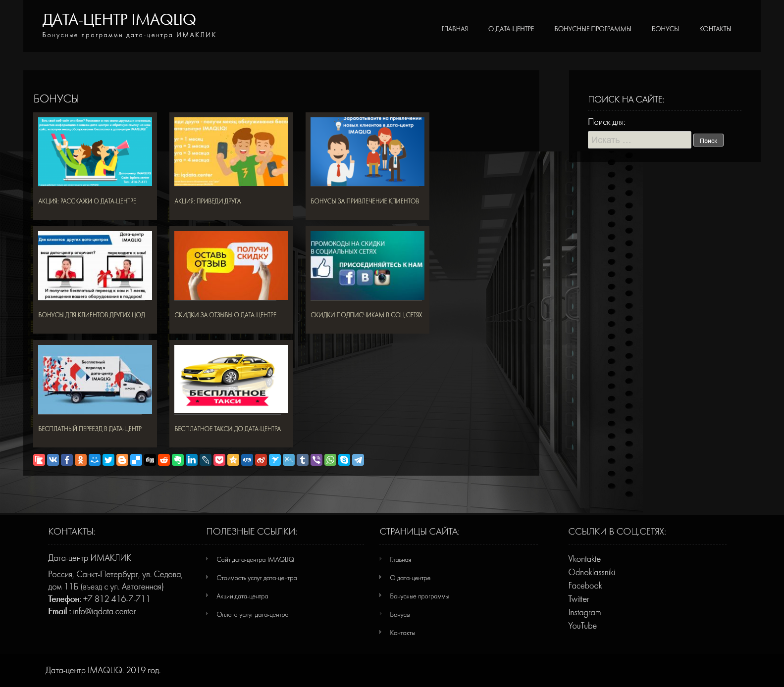784x687 pixels.
Task: Share page via Skype icon
Action: 344,460
